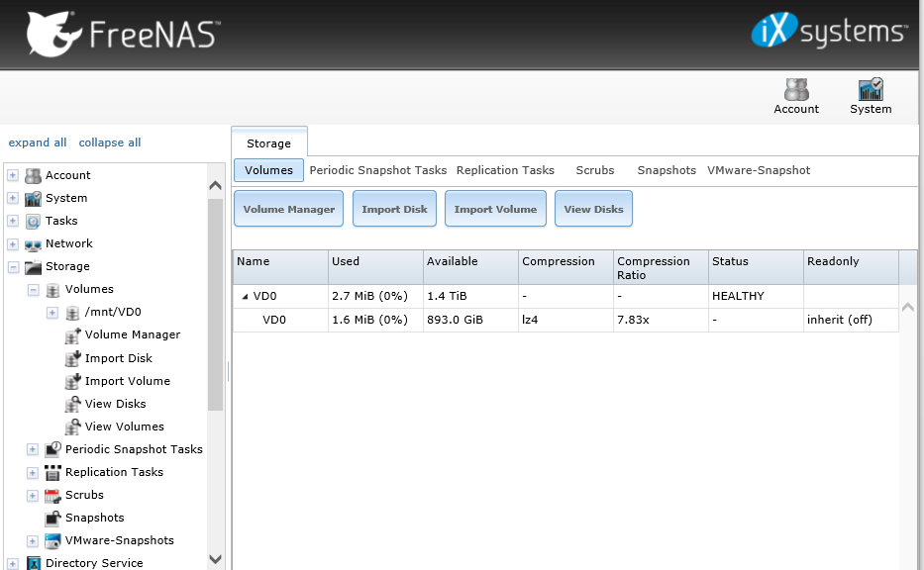Select the 7.83x compression ratio cell
This screenshot has height=570, width=924.
pyautogui.click(x=661, y=320)
